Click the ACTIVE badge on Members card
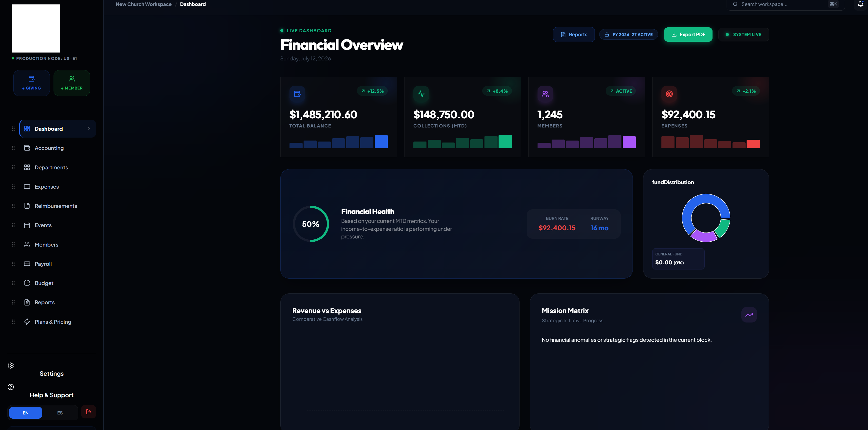 (x=621, y=91)
